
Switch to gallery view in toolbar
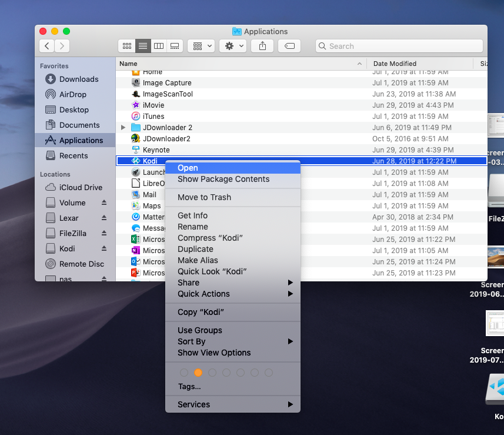point(175,46)
